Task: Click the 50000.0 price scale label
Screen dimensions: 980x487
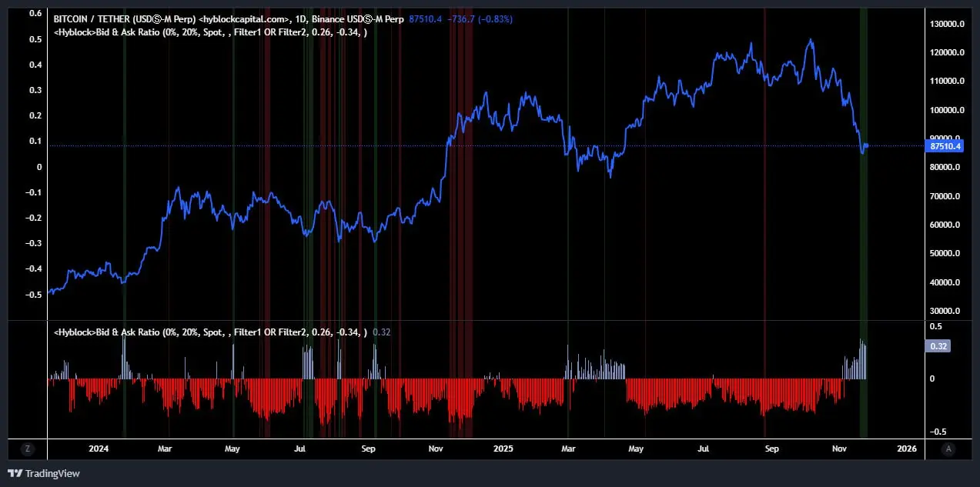Action: [x=946, y=253]
